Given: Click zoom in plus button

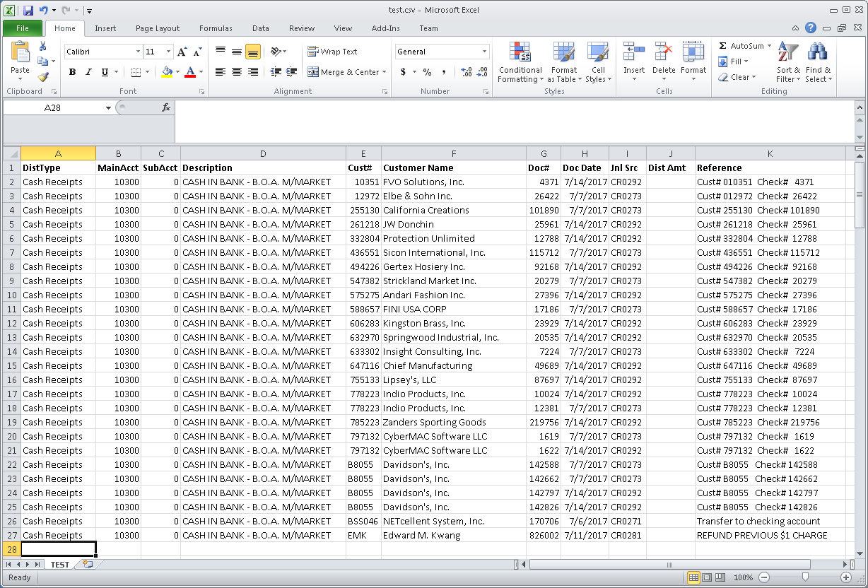Looking at the screenshot, I should click(846, 577).
